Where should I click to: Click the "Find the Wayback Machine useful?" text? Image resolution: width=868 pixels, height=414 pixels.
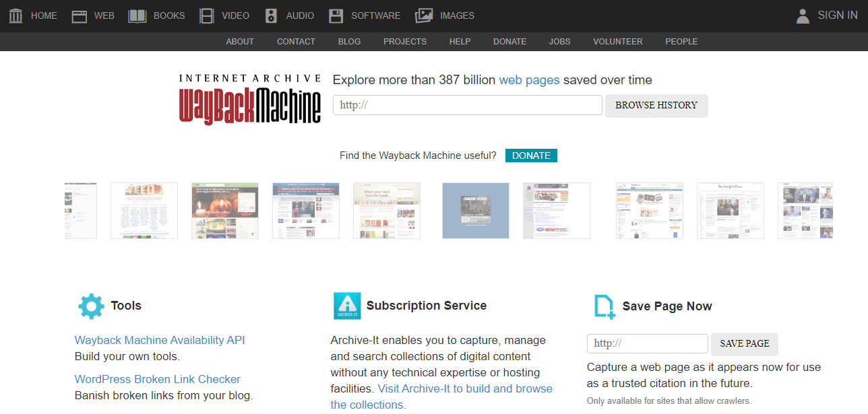pos(418,156)
